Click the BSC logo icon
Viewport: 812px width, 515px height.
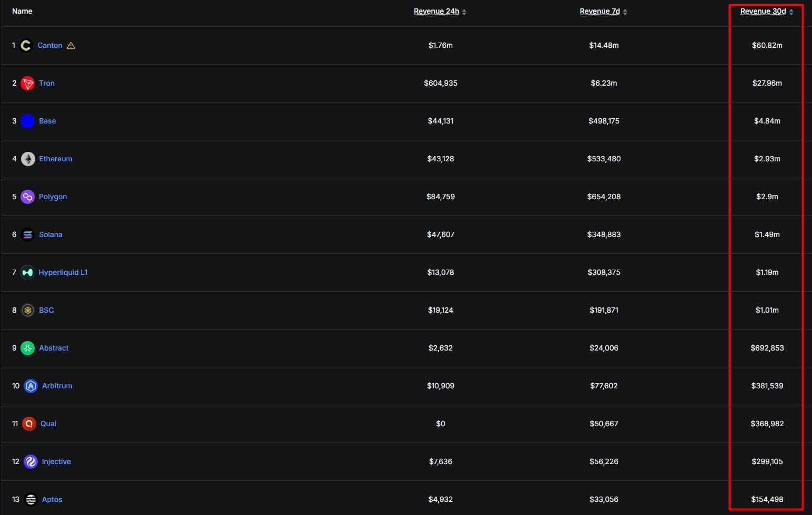27,311
